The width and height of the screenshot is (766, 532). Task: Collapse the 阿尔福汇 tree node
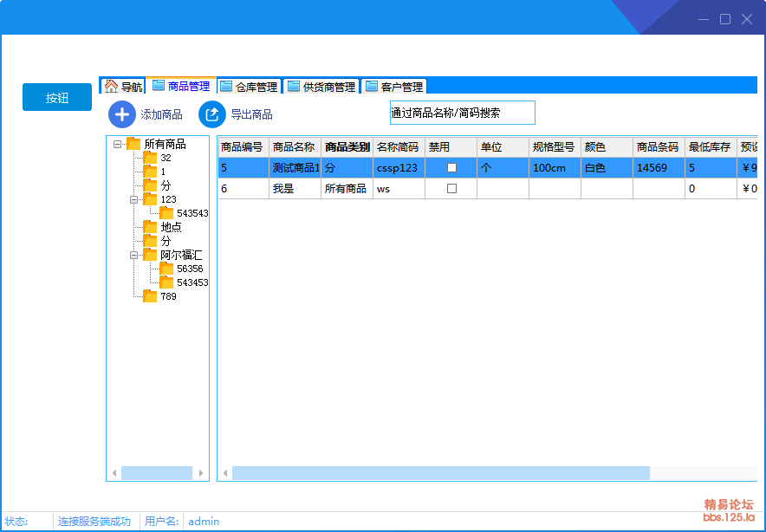[133, 255]
